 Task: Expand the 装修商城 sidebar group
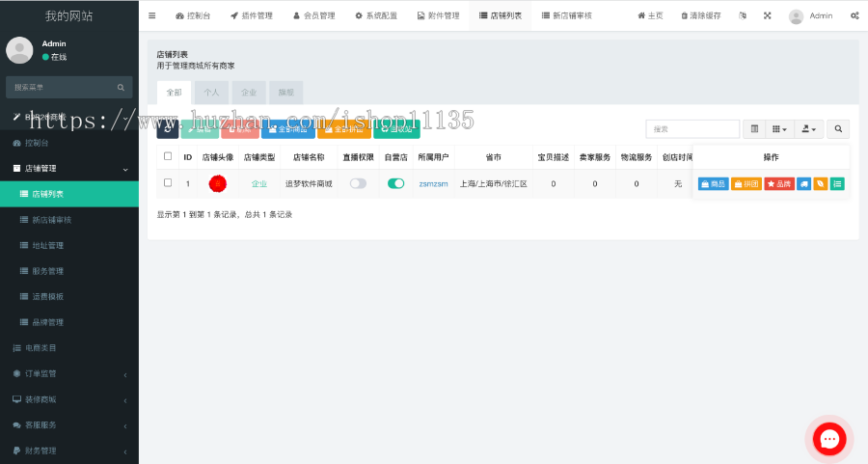(x=69, y=399)
